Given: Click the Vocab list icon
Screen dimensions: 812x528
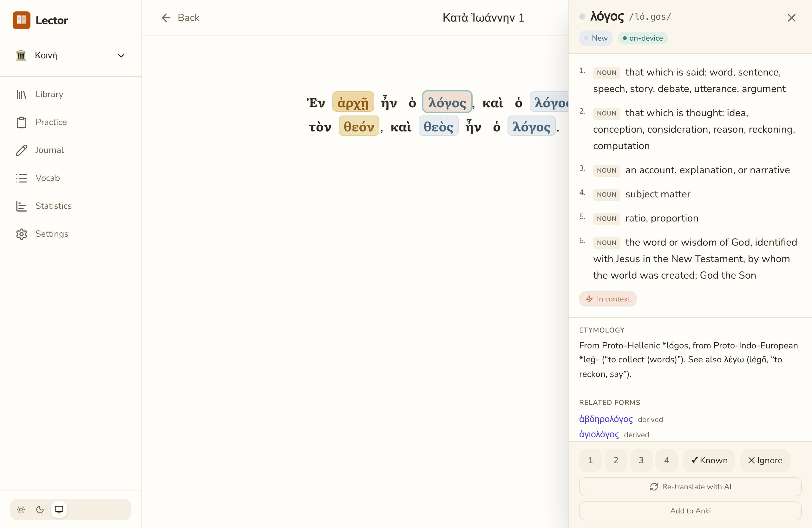Looking at the screenshot, I should [x=22, y=178].
